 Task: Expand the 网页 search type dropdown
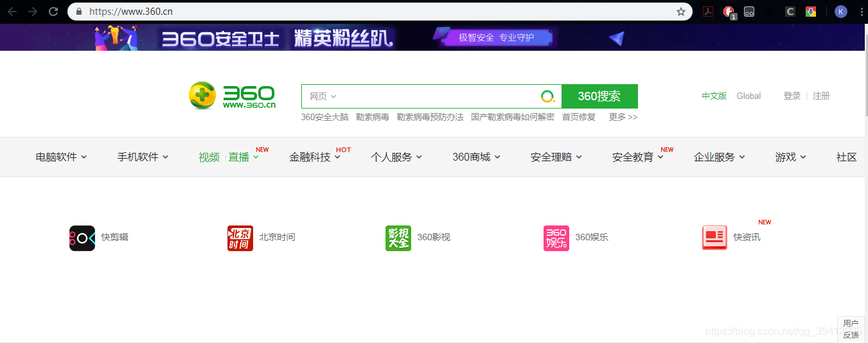pyautogui.click(x=323, y=96)
